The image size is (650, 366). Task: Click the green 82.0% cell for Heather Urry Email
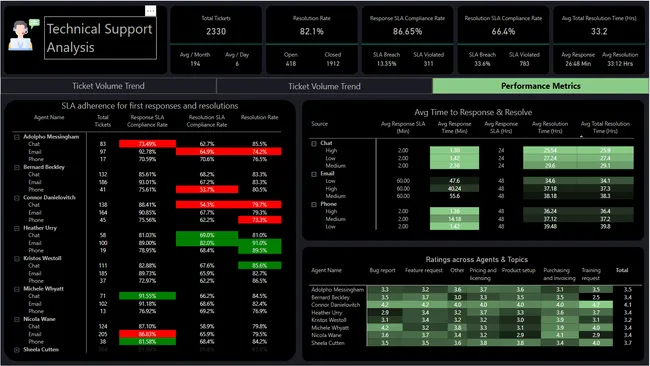tap(207, 243)
